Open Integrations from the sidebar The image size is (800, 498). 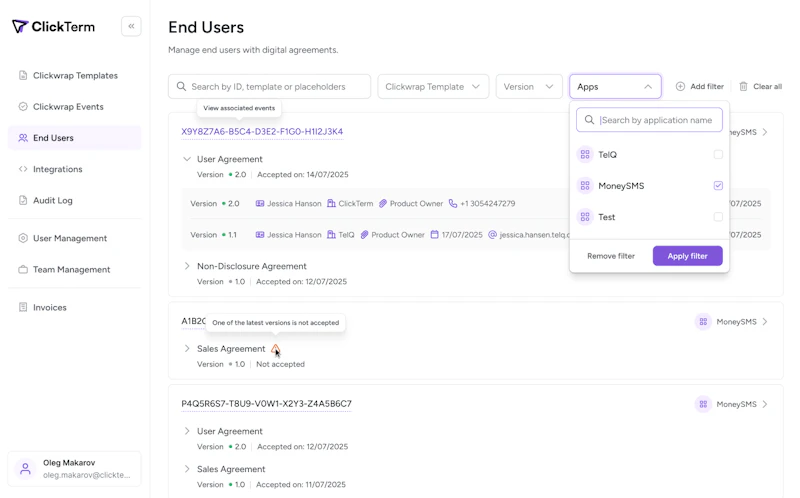[74, 169]
